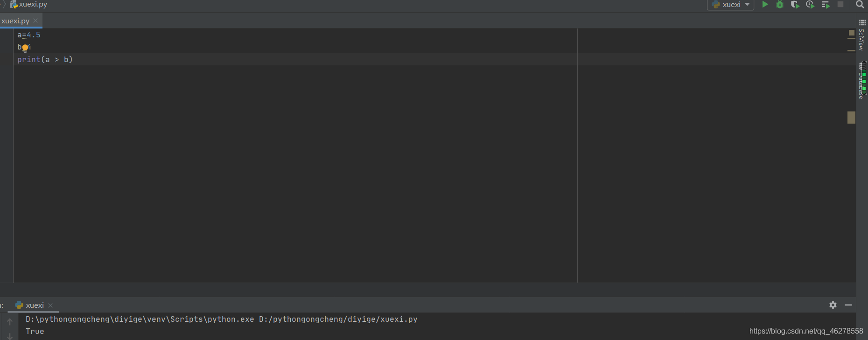Place cursor on line a=4.5
The width and height of the screenshot is (868, 340).
[29, 35]
